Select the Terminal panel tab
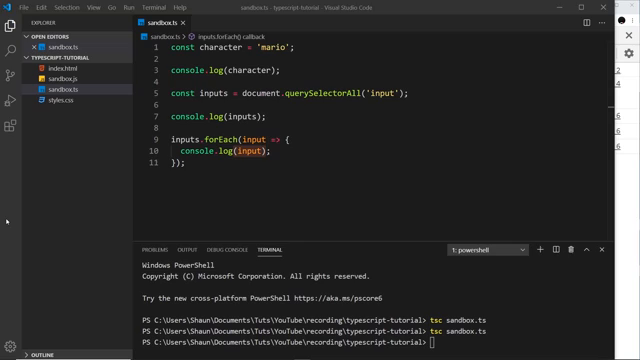The height and width of the screenshot is (360, 640). coord(270,250)
